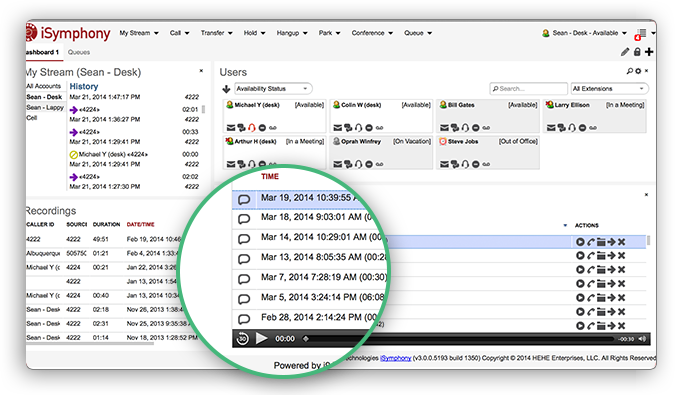Click the recordings horizontal scrollbar

(x=90, y=343)
